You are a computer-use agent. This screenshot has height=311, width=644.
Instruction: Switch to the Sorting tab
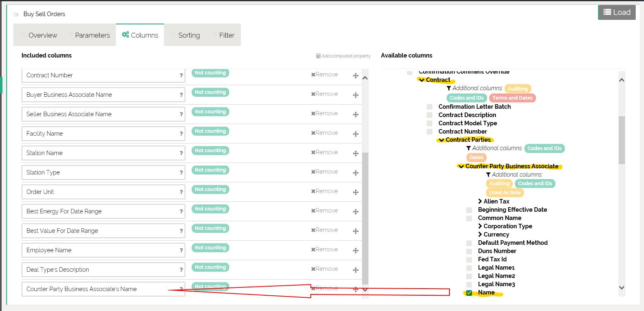point(189,35)
